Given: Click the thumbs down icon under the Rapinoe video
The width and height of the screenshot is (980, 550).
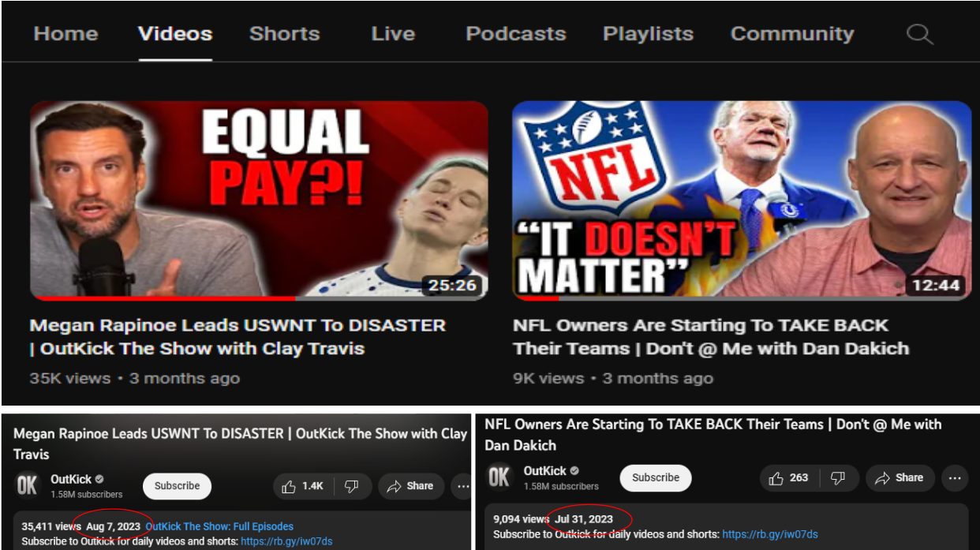Looking at the screenshot, I should point(350,486).
